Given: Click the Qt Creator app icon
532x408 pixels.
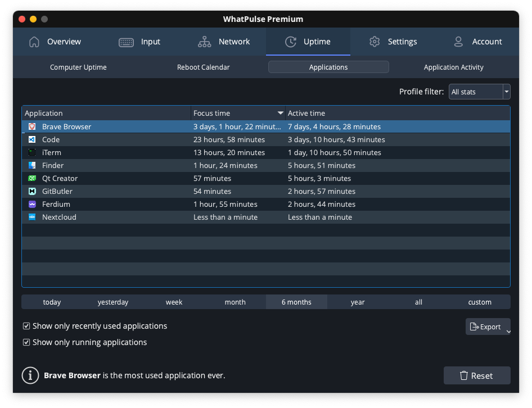Looking at the screenshot, I should 32,178.
